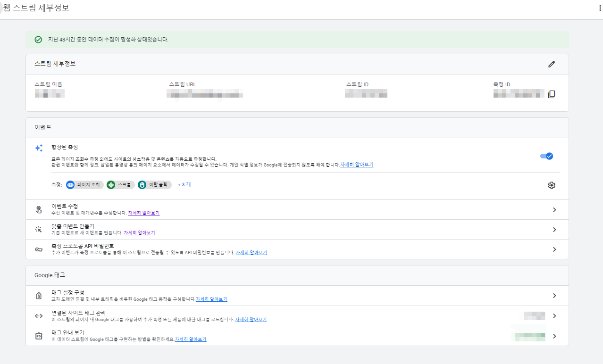Select the 스크롤 measurement chip
603x364 pixels.
(121, 185)
